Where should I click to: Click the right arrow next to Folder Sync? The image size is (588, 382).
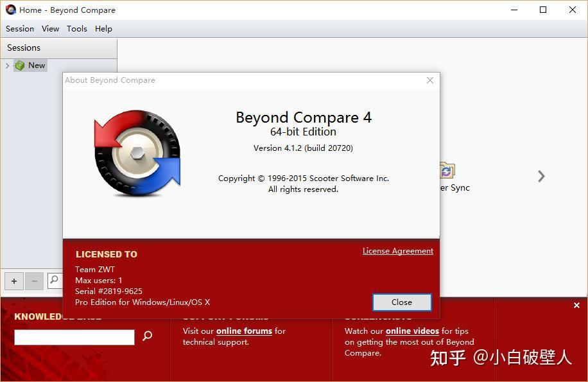click(x=541, y=176)
